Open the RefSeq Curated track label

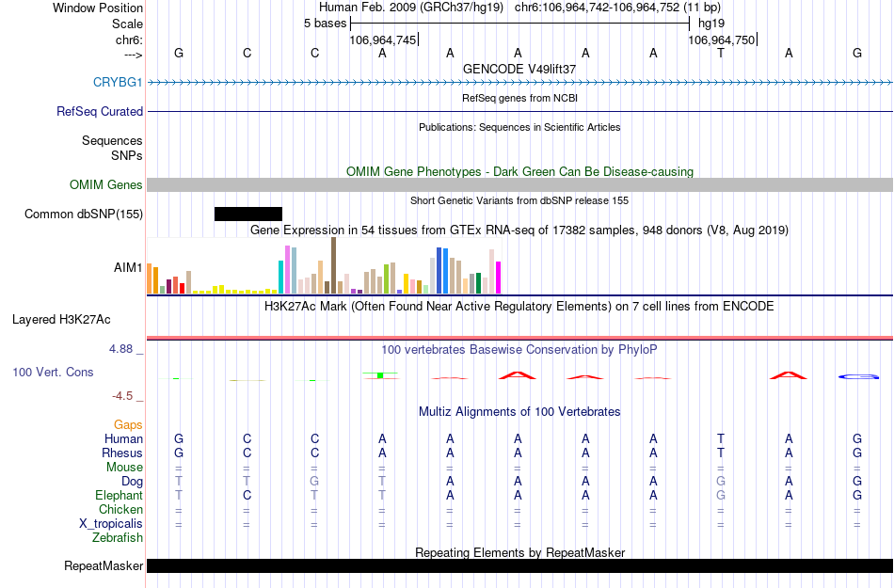click(99, 112)
